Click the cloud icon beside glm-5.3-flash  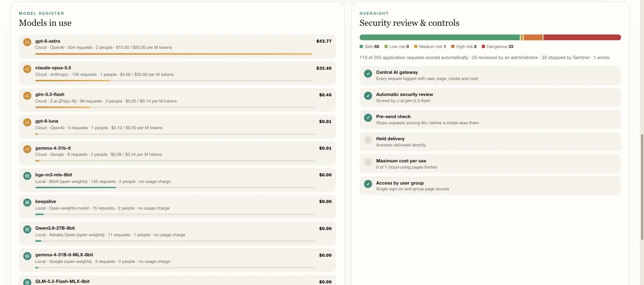[x=27, y=96]
